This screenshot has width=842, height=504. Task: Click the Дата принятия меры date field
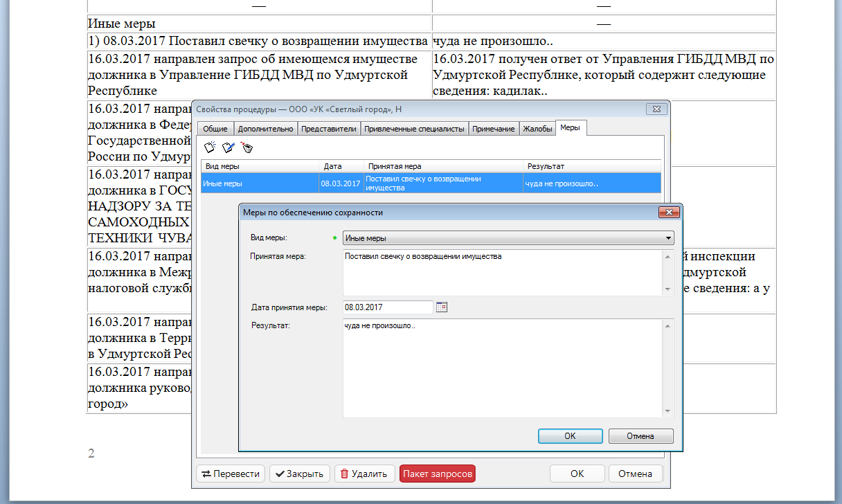tap(388, 307)
